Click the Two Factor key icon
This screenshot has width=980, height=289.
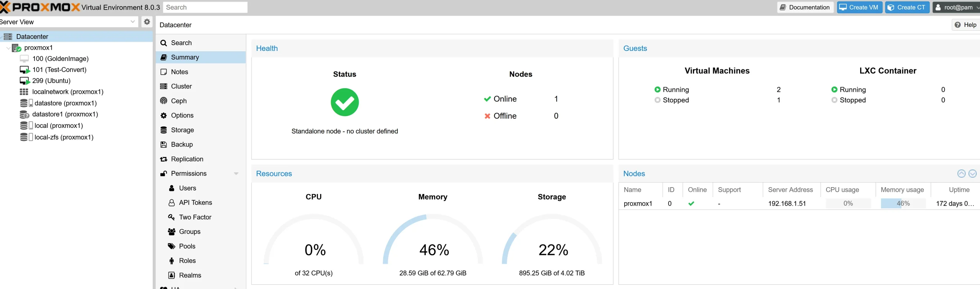pos(171,217)
